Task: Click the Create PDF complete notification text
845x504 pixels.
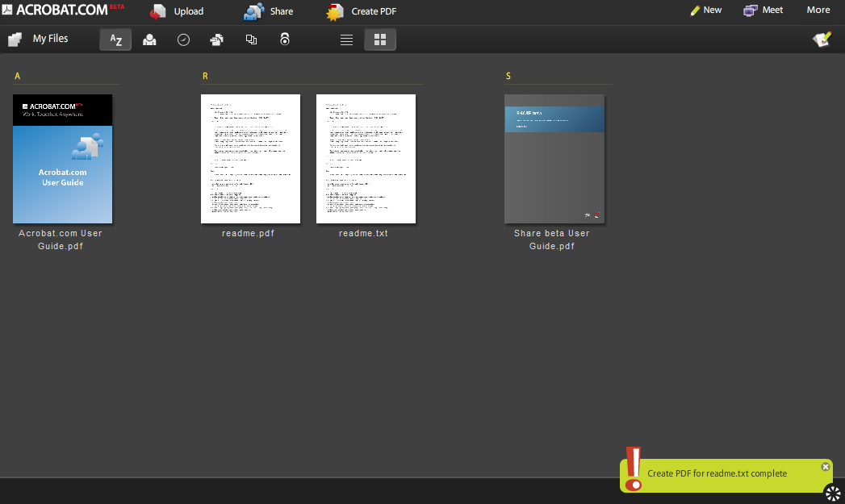Action: point(717,473)
